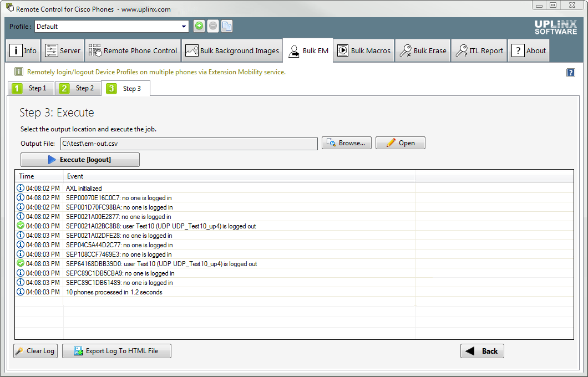Switch to the Server tab
Image resolution: width=588 pixels, height=377 pixels.
click(x=63, y=50)
